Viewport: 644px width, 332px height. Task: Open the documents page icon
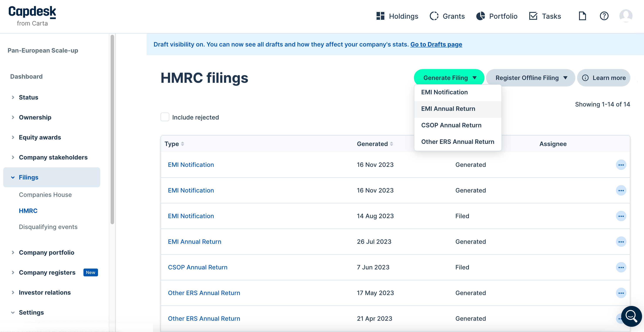point(582,16)
